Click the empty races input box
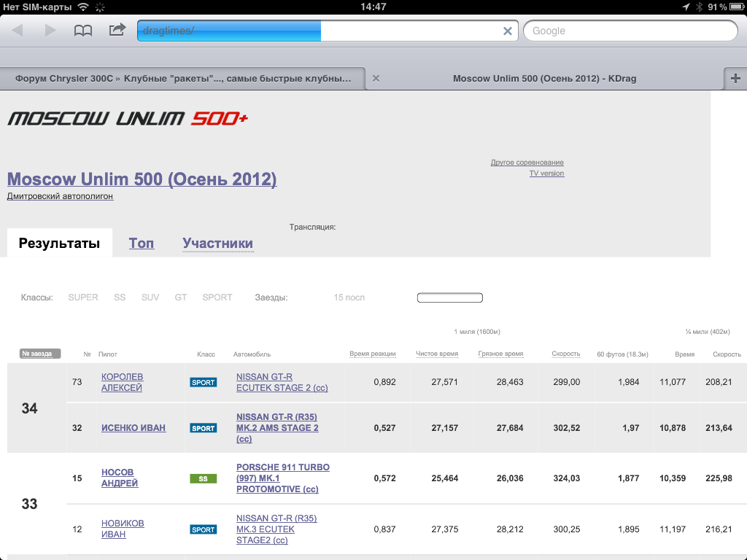747x560 pixels. (x=449, y=297)
